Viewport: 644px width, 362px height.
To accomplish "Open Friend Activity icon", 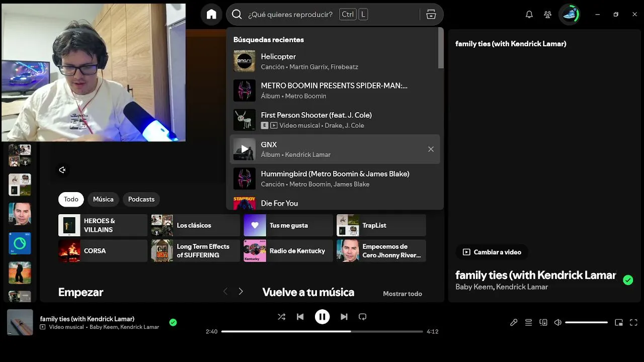I will click(x=548, y=15).
